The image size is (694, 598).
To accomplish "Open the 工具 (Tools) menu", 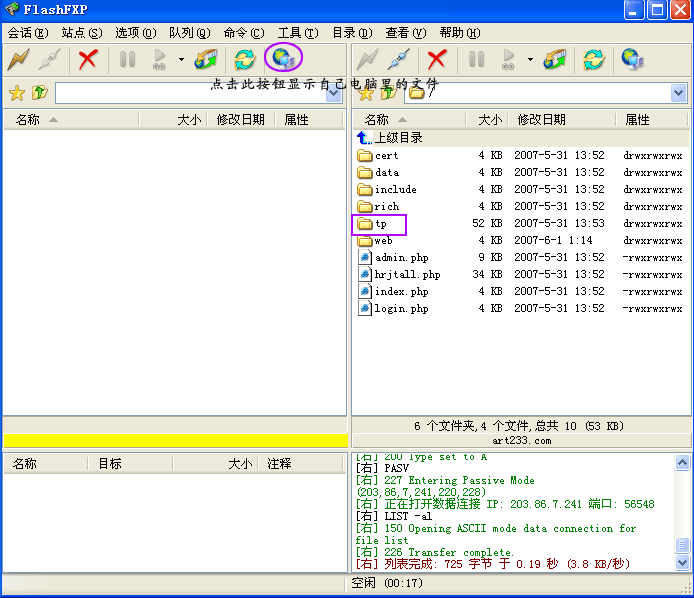I will tap(297, 33).
